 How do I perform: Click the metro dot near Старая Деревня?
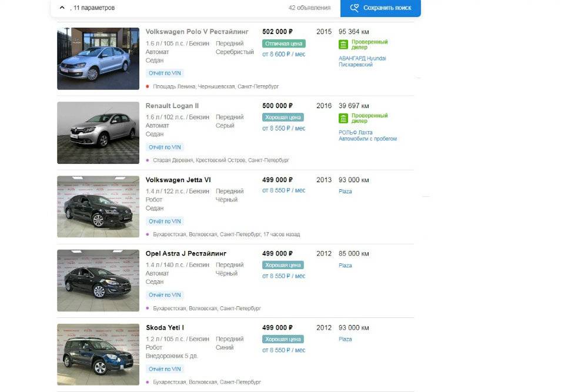click(x=148, y=160)
